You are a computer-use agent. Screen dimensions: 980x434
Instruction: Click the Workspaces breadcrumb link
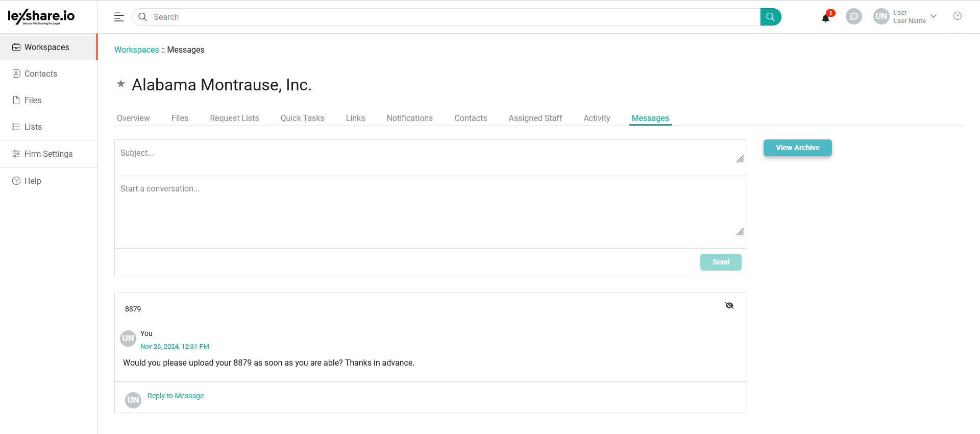(x=136, y=50)
